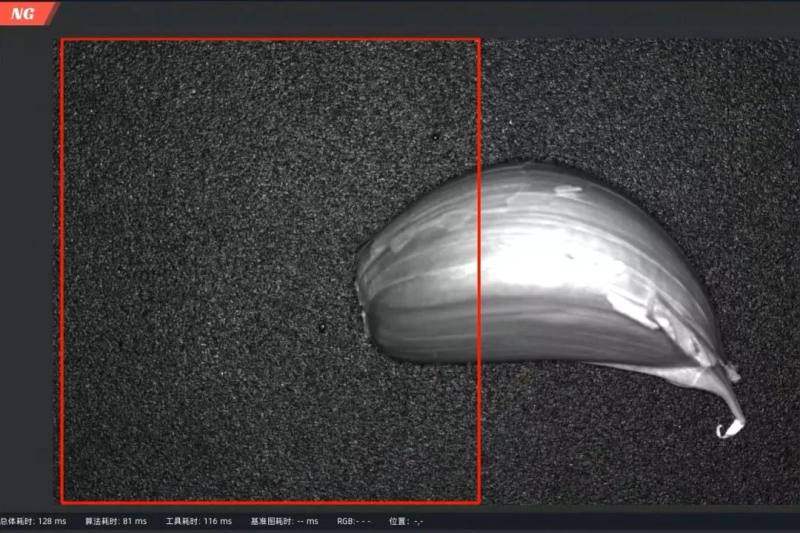Click the red NG result badge

coord(24,13)
